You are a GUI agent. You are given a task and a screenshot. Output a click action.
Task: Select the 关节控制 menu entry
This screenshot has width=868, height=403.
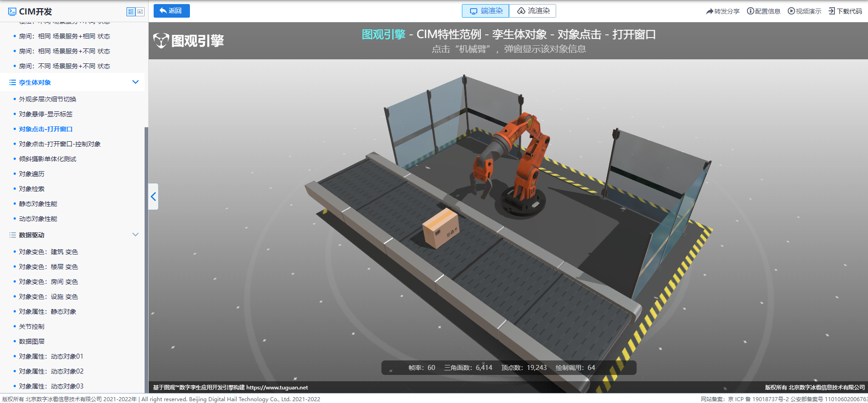tap(32, 326)
